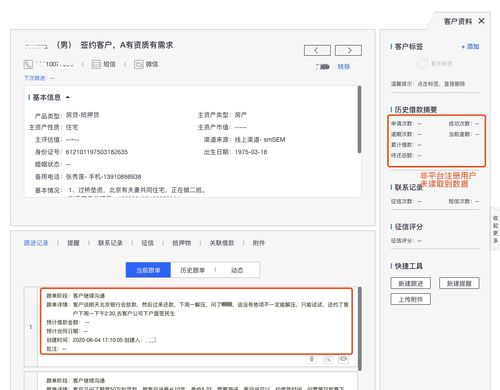Click the backup phone 手机-13910898938
Screen dimensions: 500x390
pyautogui.click(x=115, y=177)
